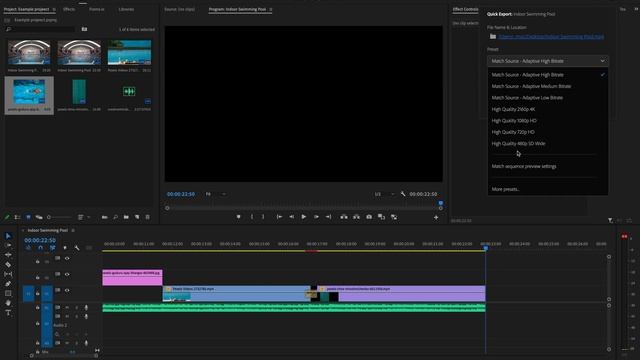
Task: Open sort icons dropdown in Project panel
Action: (83, 217)
